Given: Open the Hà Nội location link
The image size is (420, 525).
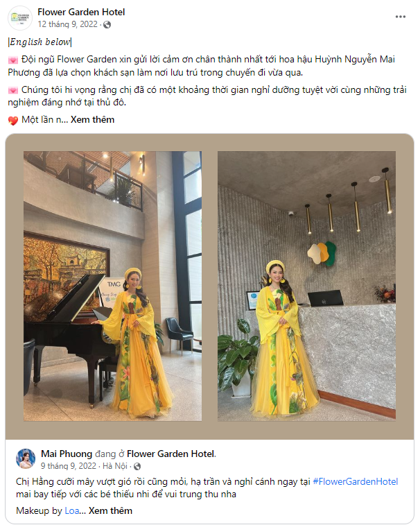Looking at the screenshot, I should (x=115, y=466).
